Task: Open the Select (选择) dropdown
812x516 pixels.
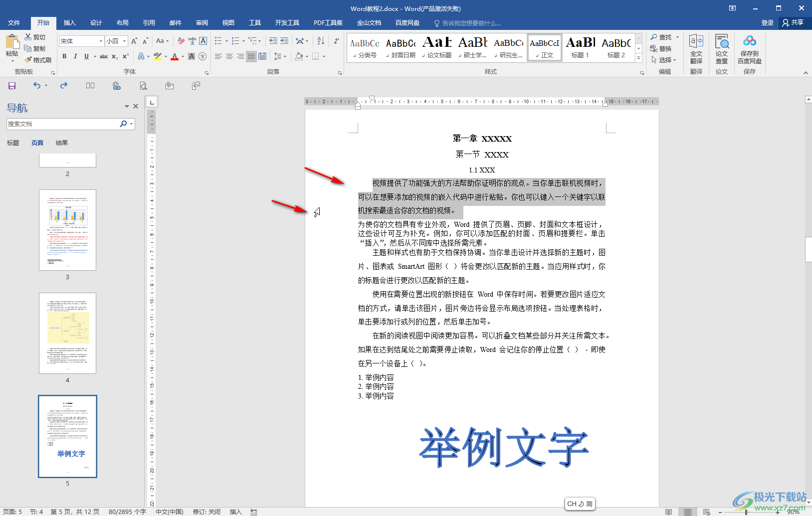Action: coord(664,60)
